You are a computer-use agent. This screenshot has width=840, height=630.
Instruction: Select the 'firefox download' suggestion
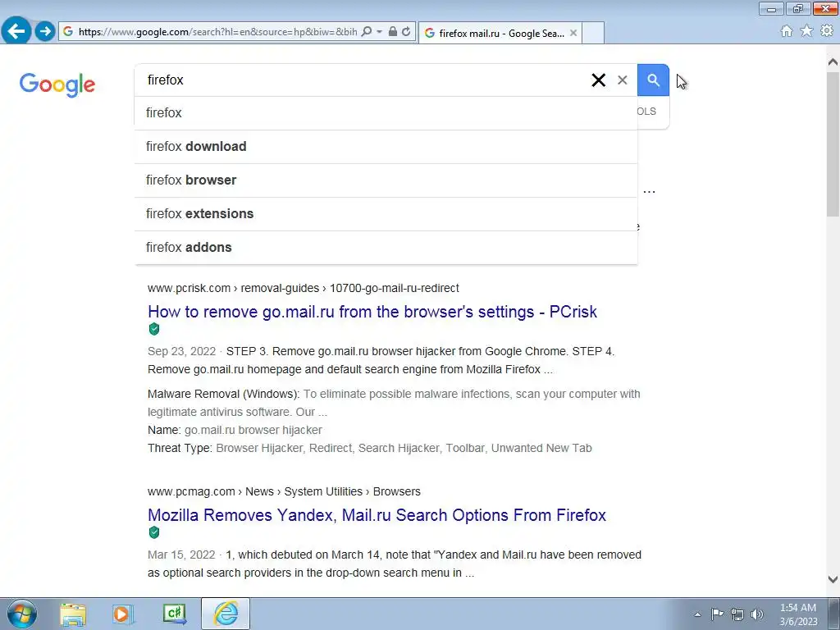386,147
